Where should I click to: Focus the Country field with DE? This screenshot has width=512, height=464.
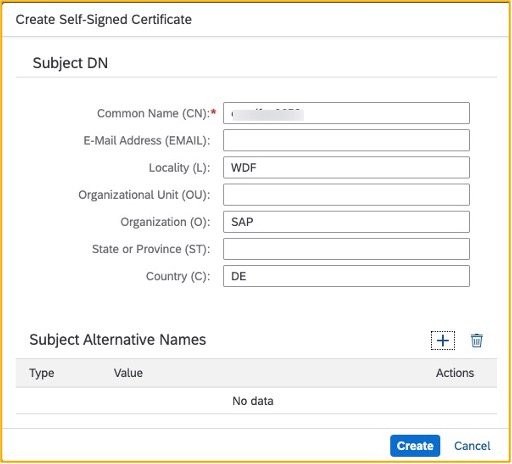point(346,276)
